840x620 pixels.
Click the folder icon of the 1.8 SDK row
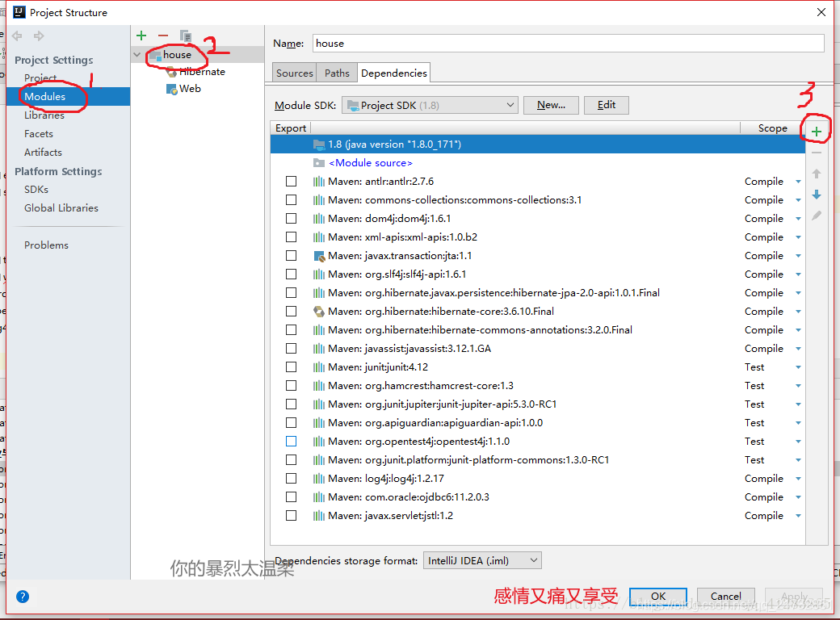pyautogui.click(x=319, y=144)
